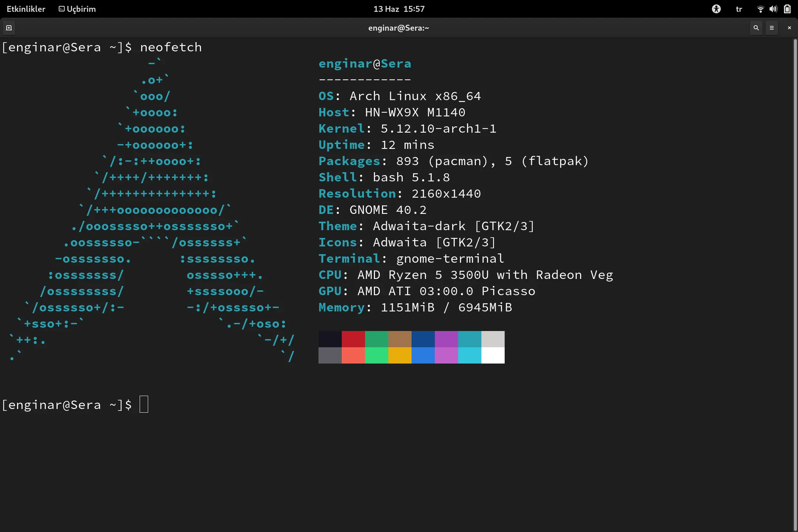Click the typed neofetch command
Screen dimensions: 798x532
(x=171, y=48)
